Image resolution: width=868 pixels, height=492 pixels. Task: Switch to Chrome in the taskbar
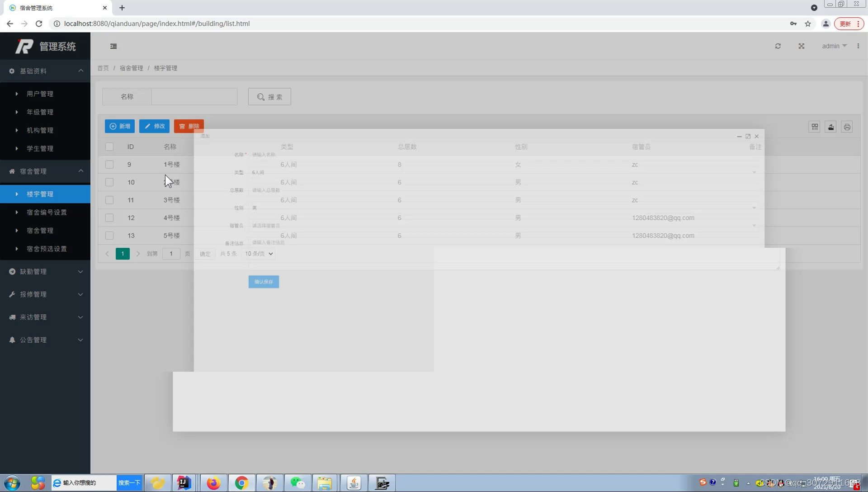click(241, 483)
